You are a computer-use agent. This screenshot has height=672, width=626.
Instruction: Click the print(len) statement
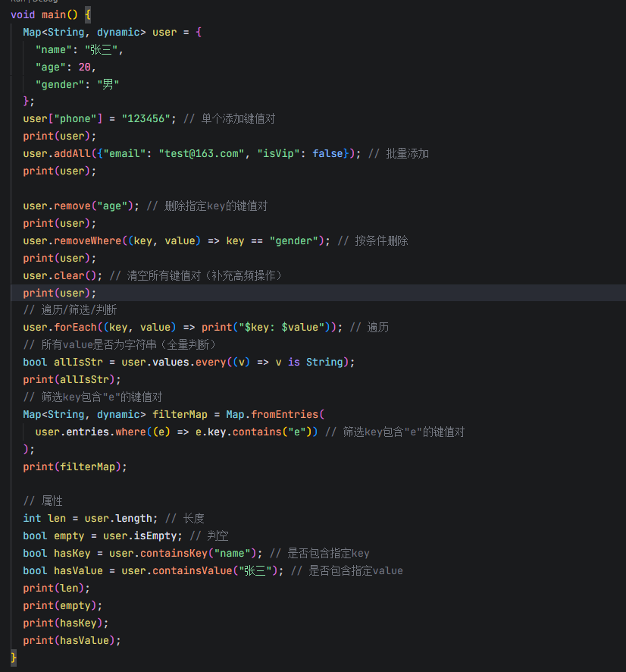57,589
